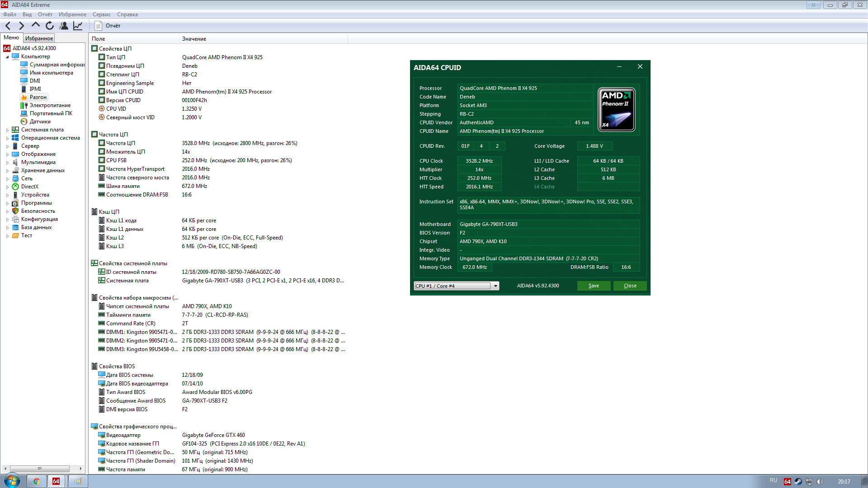Click the refresh icon in toolbar
868x488 pixels.
coord(50,26)
